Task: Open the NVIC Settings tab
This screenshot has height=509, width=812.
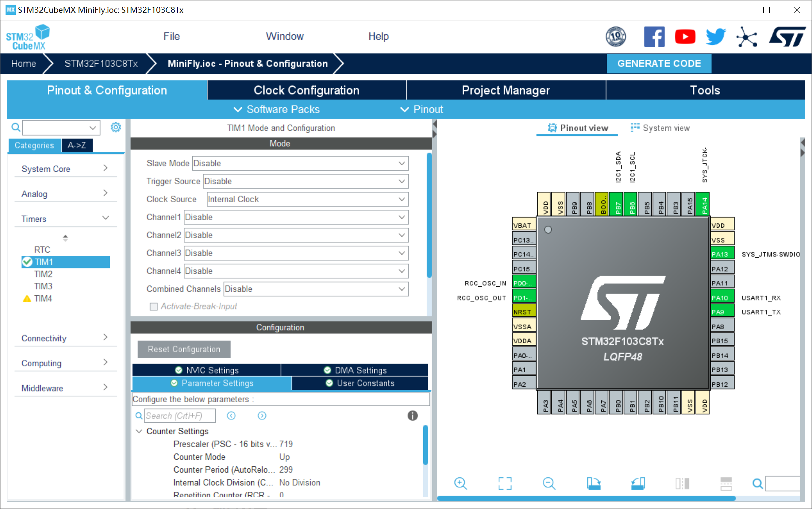Action: click(x=206, y=370)
